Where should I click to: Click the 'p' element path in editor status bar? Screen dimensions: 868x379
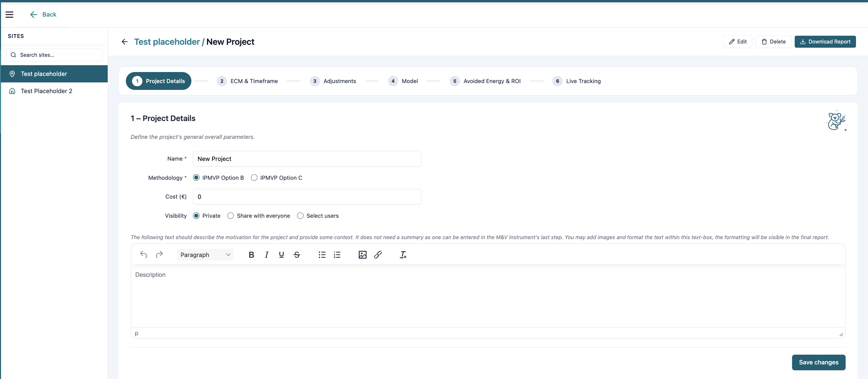click(x=137, y=333)
